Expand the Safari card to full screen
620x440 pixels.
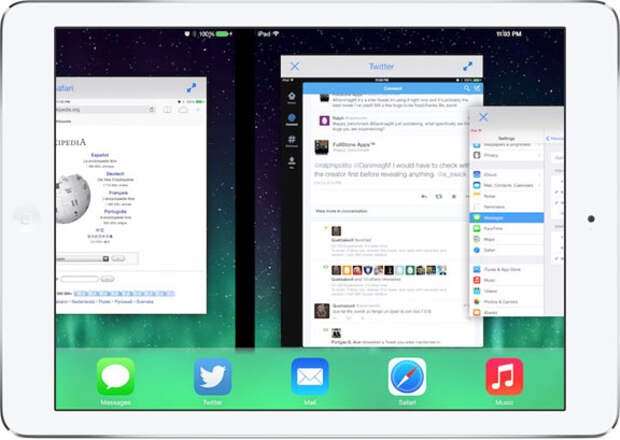(x=191, y=87)
